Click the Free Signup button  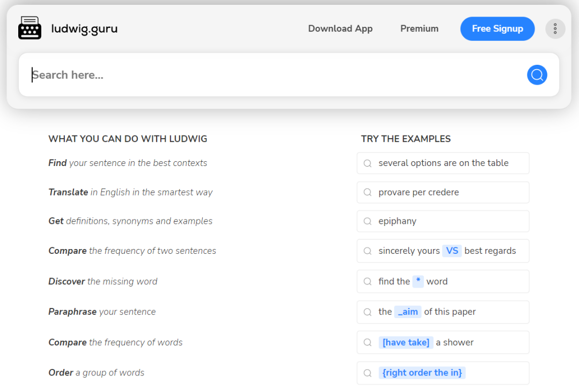(x=497, y=29)
